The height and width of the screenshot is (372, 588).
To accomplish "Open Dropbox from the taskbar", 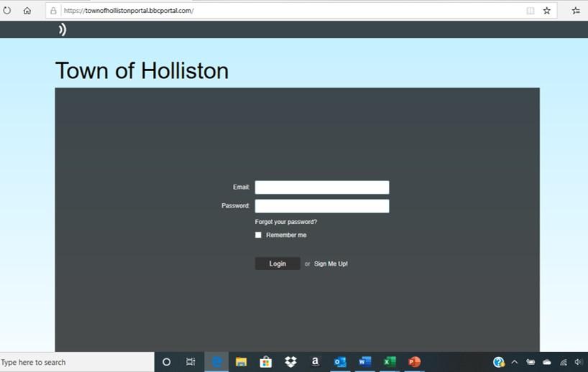I will [x=290, y=362].
